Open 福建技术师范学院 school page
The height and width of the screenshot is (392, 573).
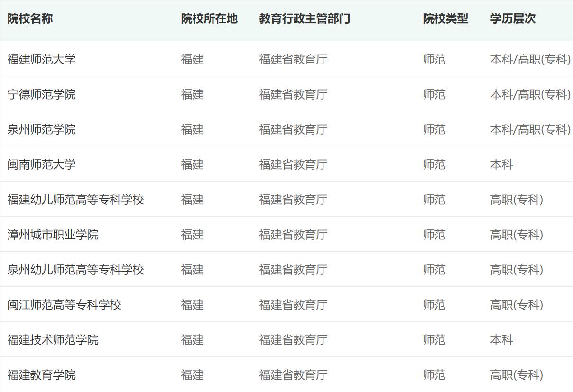click(53, 340)
